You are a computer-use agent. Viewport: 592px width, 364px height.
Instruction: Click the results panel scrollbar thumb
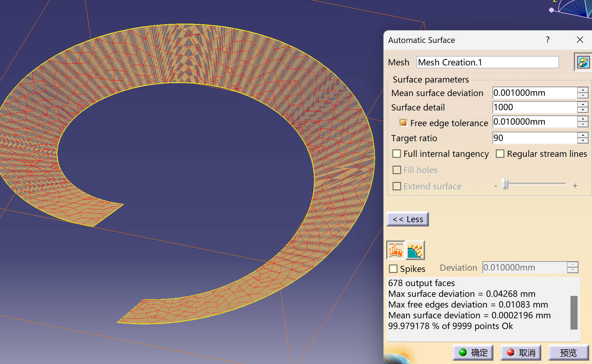pyautogui.click(x=574, y=312)
